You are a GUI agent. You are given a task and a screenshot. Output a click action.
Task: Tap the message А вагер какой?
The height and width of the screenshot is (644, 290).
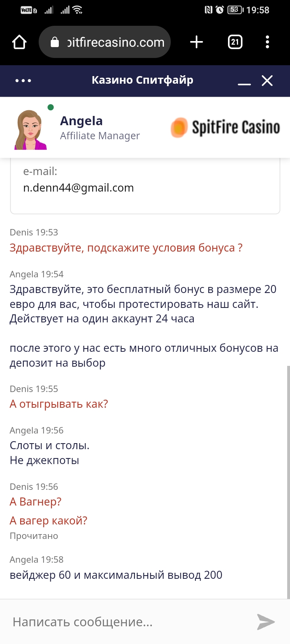point(48,521)
